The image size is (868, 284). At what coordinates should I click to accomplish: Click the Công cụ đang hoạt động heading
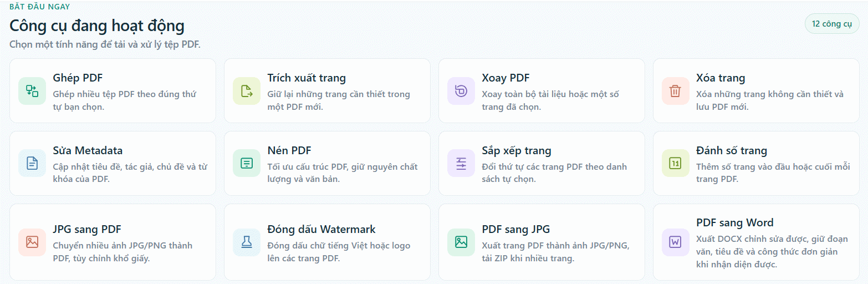pyautogui.click(x=97, y=26)
